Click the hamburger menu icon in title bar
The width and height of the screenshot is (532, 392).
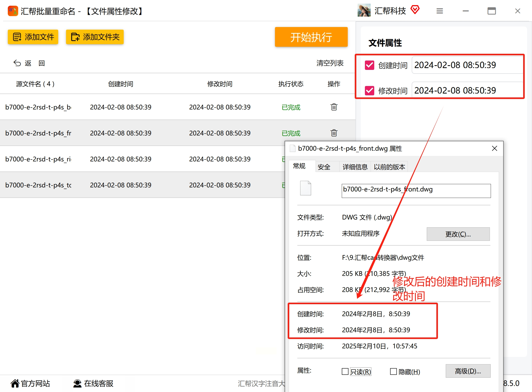pos(439,11)
